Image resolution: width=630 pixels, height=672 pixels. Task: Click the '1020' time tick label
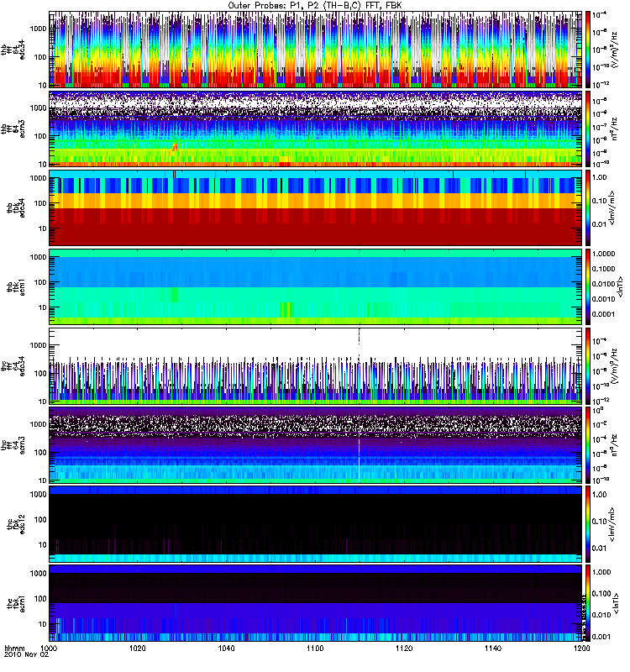click(x=138, y=648)
